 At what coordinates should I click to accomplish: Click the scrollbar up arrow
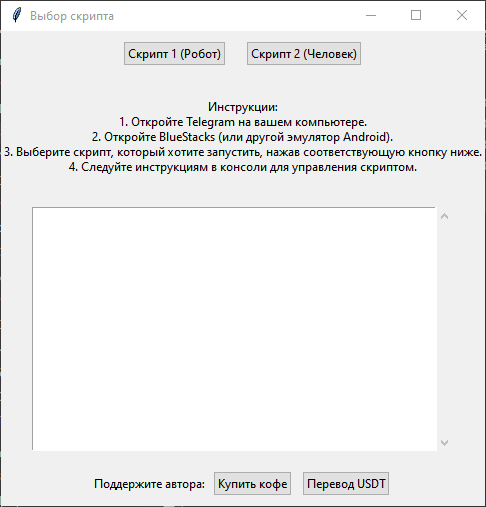[444, 216]
